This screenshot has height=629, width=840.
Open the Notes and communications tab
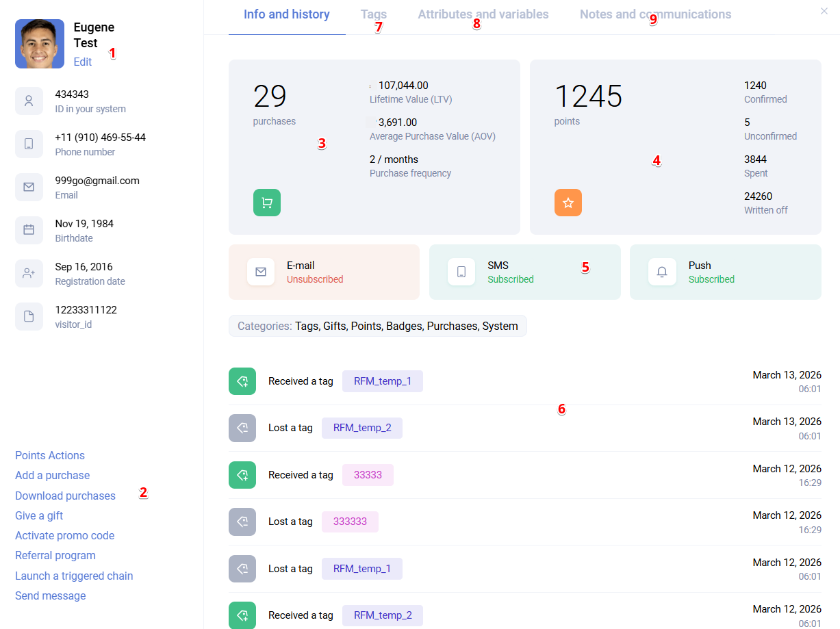click(655, 14)
